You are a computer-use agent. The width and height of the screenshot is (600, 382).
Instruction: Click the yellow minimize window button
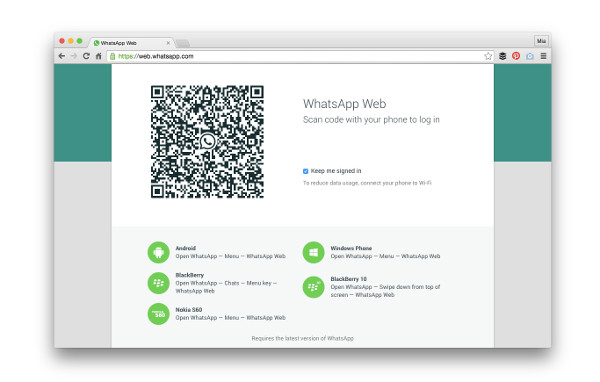tap(71, 41)
